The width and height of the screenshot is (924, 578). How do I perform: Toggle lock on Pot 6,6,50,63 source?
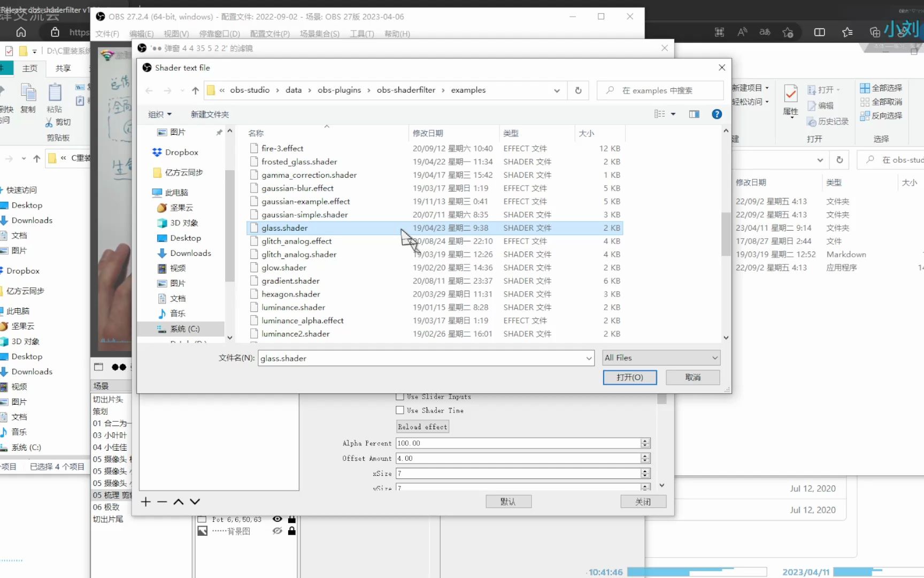[x=292, y=519]
